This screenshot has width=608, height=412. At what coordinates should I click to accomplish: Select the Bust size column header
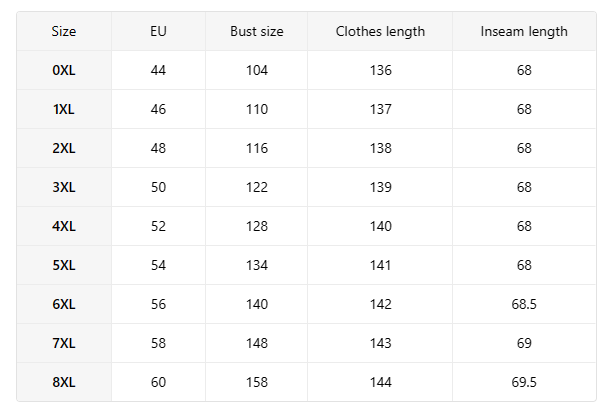[x=256, y=31]
